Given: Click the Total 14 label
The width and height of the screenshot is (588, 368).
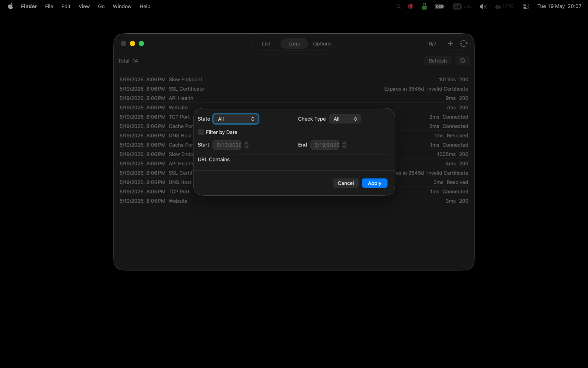Looking at the screenshot, I should tap(128, 60).
